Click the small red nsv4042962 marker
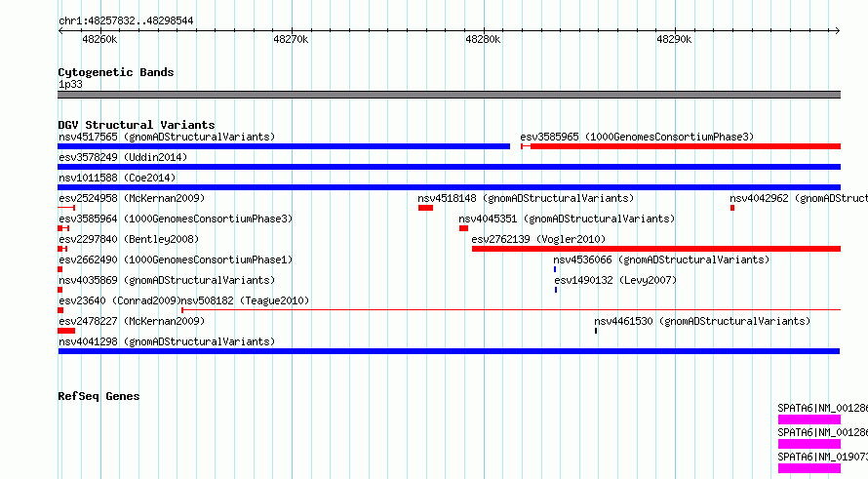Image resolution: width=868 pixels, height=479 pixels. point(732,208)
